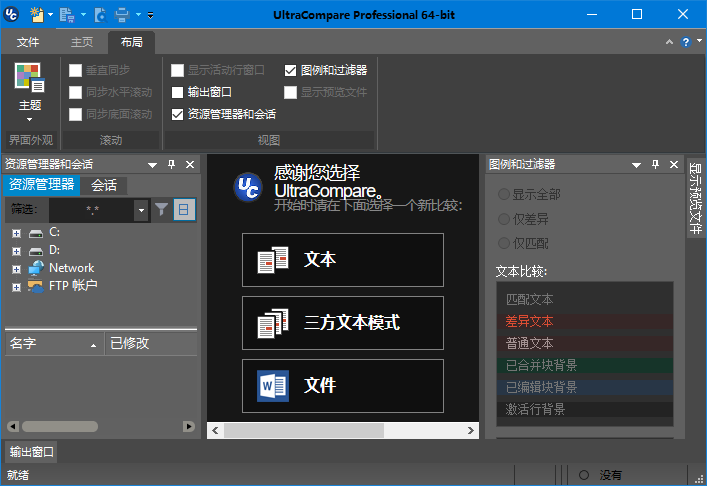Click the compare files icon in quick access
The width and height of the screenshot is (707, 486).
click(67, 14)
